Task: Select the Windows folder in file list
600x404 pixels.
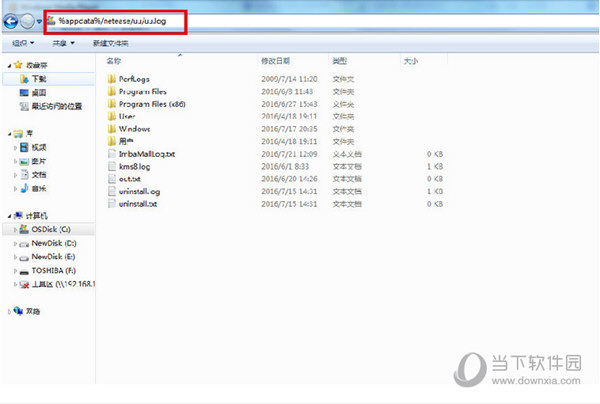Action: (134, 129)
